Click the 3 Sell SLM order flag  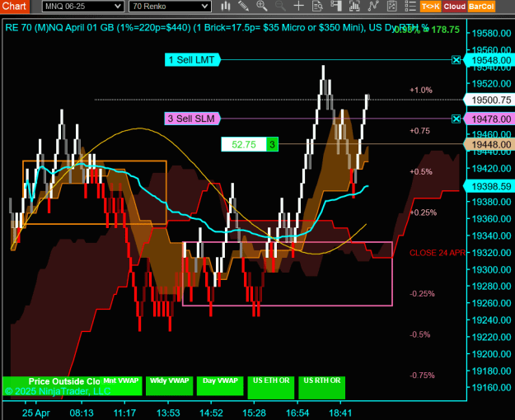tap(192, 119)
